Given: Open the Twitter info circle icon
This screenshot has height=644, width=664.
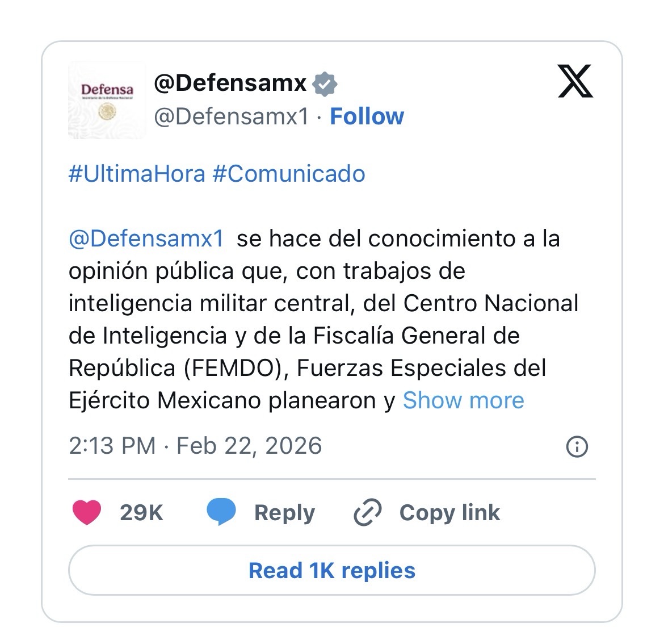Looking at the screenshot, I should click(x=577, y=447).
